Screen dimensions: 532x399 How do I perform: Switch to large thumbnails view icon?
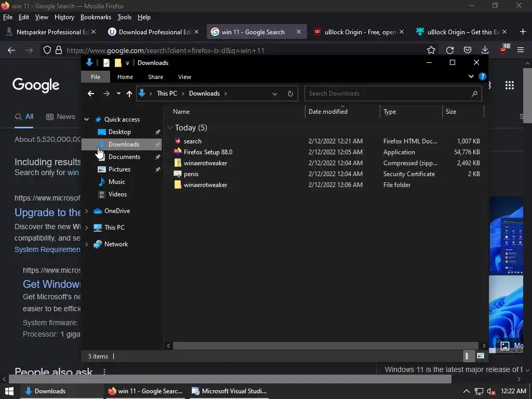[480, 356]
